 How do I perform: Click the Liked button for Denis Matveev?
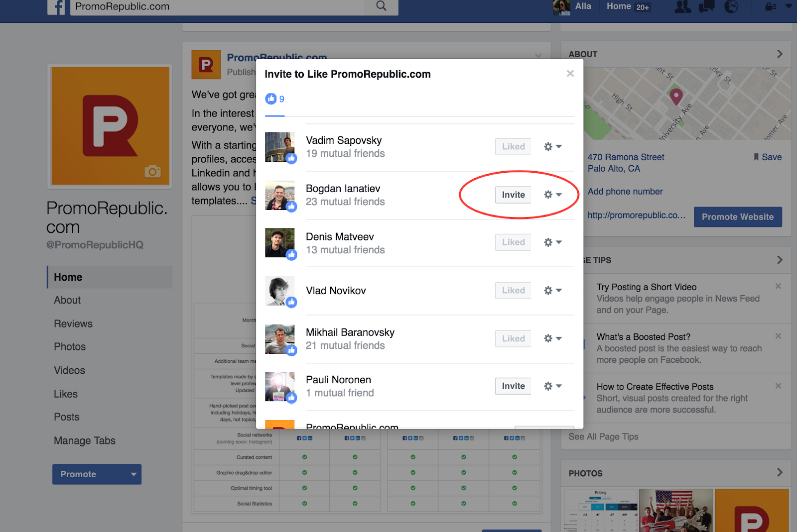[513, 242]
